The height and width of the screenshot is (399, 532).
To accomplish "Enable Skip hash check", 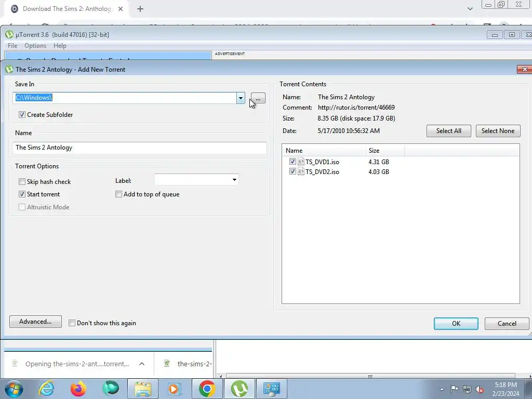I will click(x=22, y=181).
